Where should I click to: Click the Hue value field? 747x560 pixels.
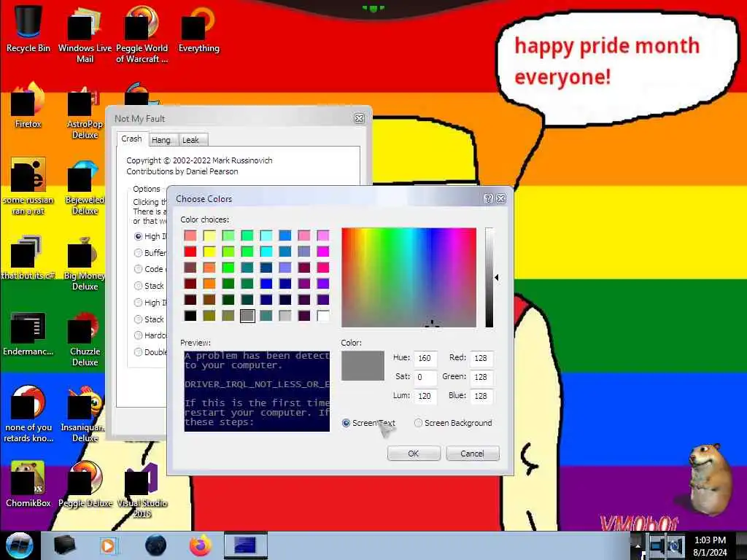pyautogui.click(x=425, y=358)
